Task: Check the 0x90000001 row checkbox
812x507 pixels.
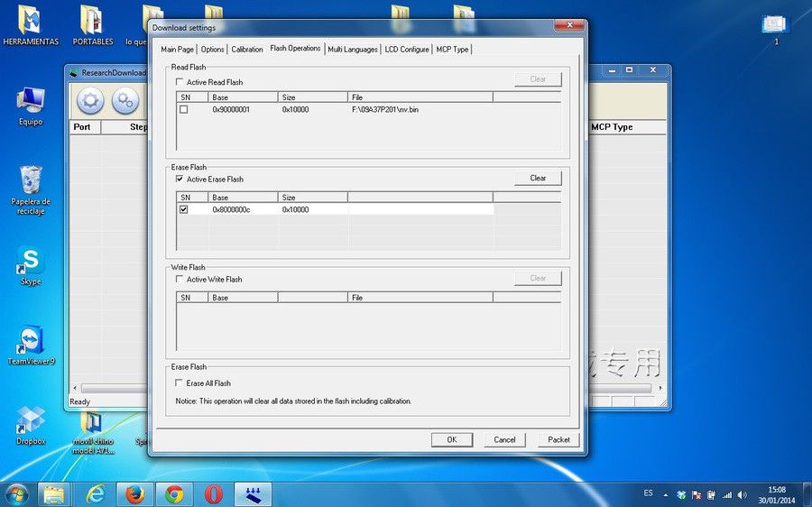Action: [x=183, y=109]
